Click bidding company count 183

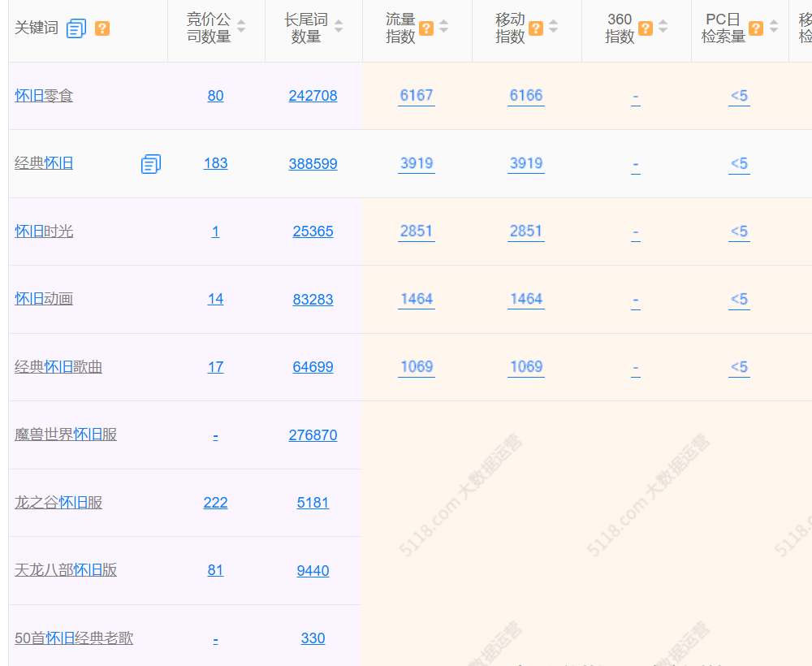(215, 163)
